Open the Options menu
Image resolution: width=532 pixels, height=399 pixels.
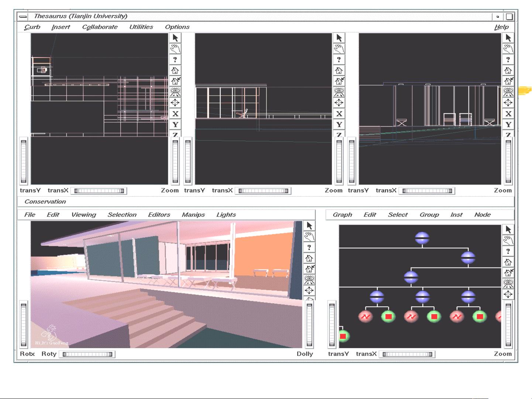pos(177,27)
